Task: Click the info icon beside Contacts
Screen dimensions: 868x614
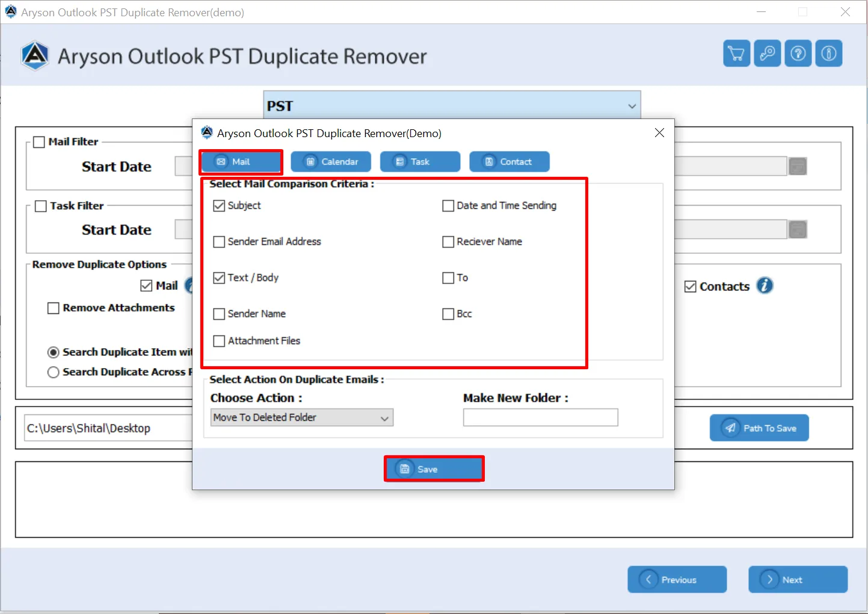Action: pyautogui.click(x=765, y=286)
